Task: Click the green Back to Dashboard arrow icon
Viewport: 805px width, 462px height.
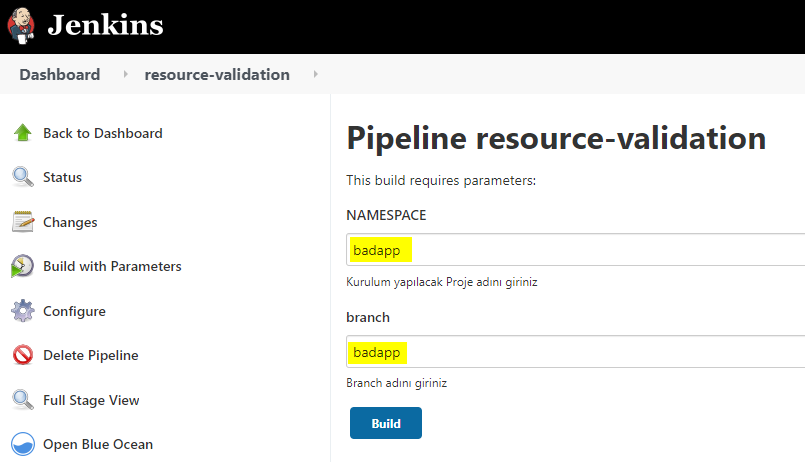Action: pyautogui.click(x=23, y=133)
